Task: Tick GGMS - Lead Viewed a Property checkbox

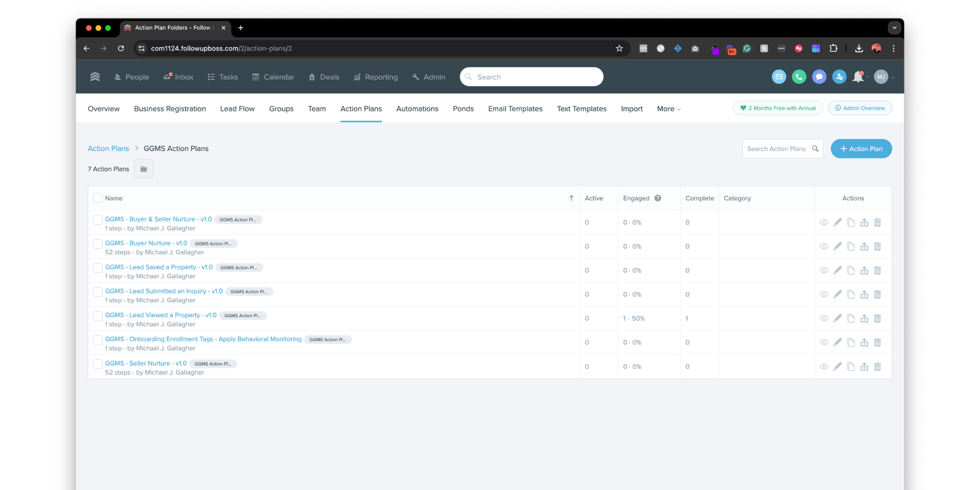Action: pos(98,316)
